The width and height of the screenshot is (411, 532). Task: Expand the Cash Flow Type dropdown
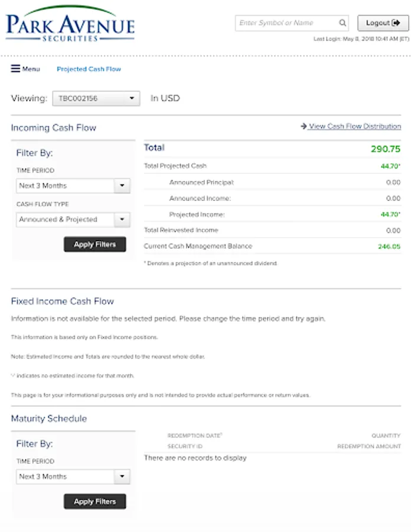pos(73,219)
